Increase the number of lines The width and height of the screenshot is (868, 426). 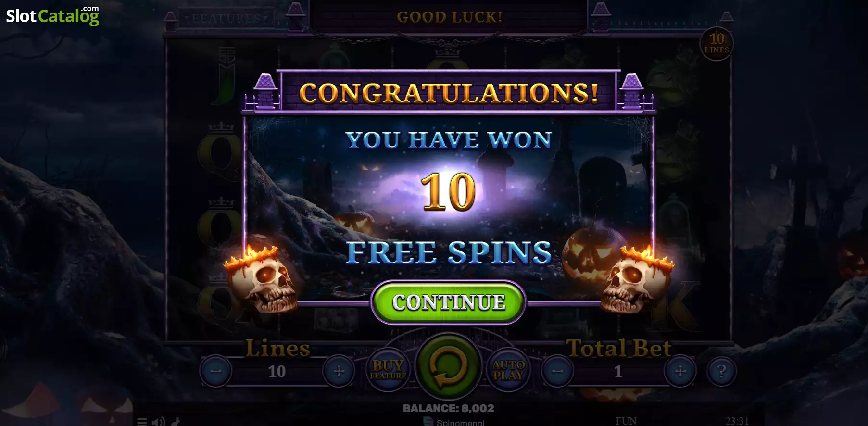(x=339, y=371)
